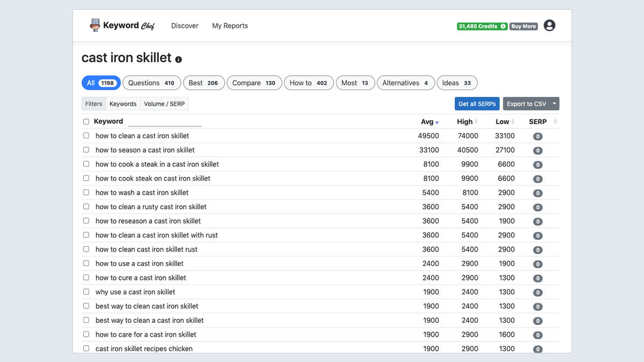Click the 27100 Low value
Viewport: 644px width, 362px height.
click(505, 150)
